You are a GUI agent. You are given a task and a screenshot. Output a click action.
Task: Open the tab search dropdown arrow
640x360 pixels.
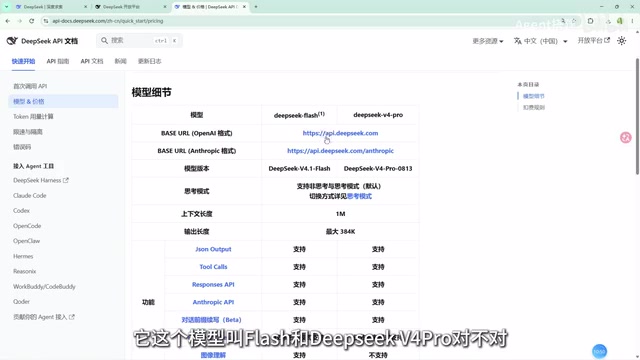coord(7,7)
